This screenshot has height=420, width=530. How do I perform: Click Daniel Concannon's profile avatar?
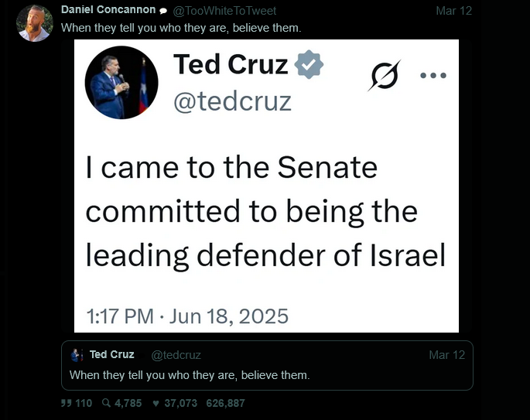35,23
